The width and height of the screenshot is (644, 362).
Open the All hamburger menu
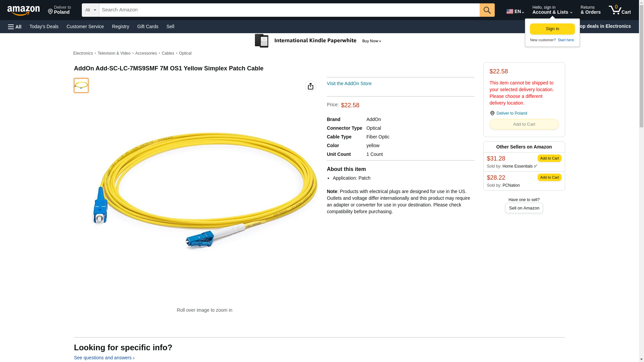(15, 26)
